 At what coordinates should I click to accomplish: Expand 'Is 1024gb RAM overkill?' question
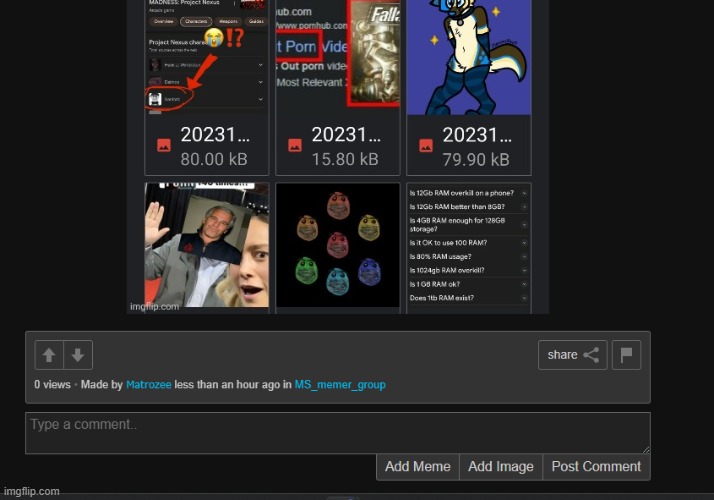coord(469,270)
